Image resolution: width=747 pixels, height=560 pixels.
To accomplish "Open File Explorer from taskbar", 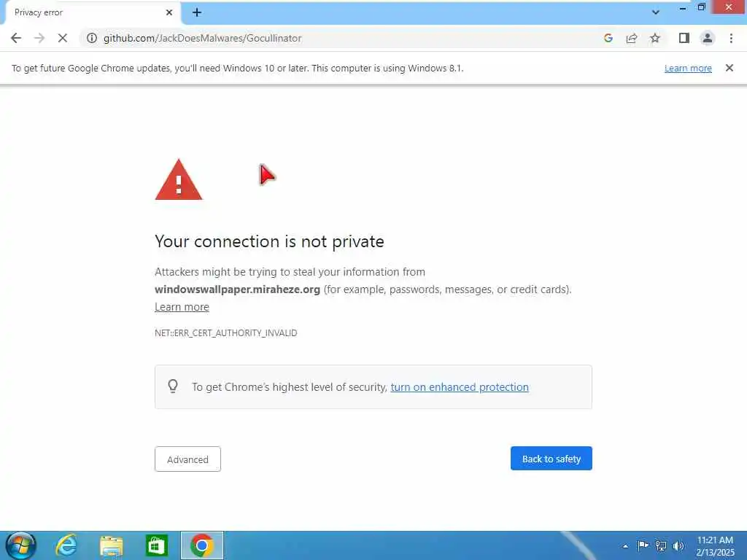I will (112, 545).
